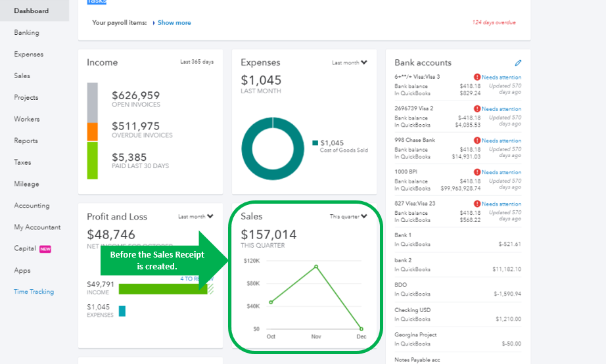Expand payroll items with Show more
The image size is (606, 364).
coord(174,23)
